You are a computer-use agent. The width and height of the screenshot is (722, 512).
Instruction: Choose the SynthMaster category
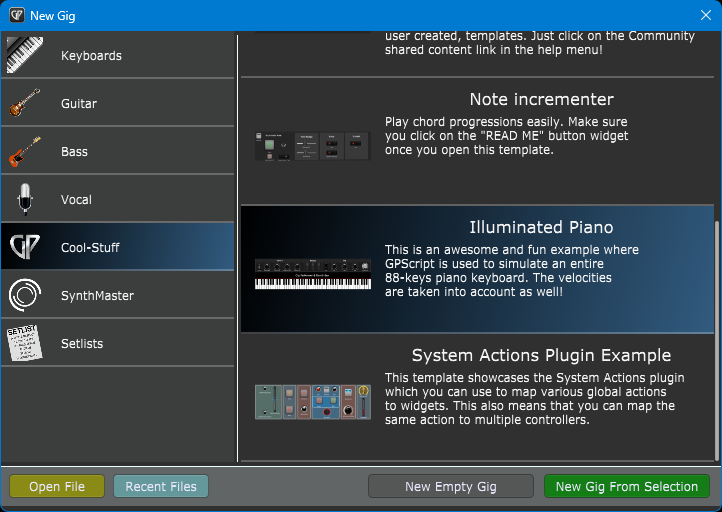[97, 296]
